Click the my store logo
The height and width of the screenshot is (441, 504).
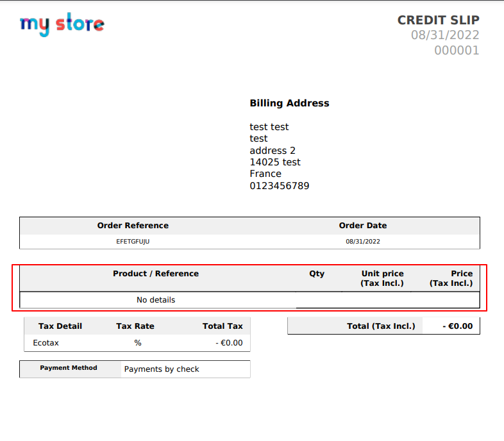click(62, 24)
